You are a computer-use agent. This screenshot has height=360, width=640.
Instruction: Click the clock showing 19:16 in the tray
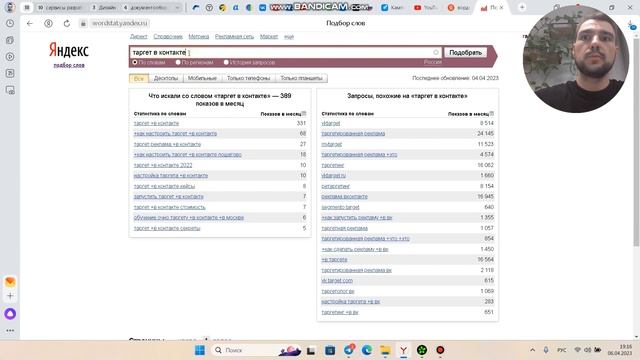tap(620, 350)
